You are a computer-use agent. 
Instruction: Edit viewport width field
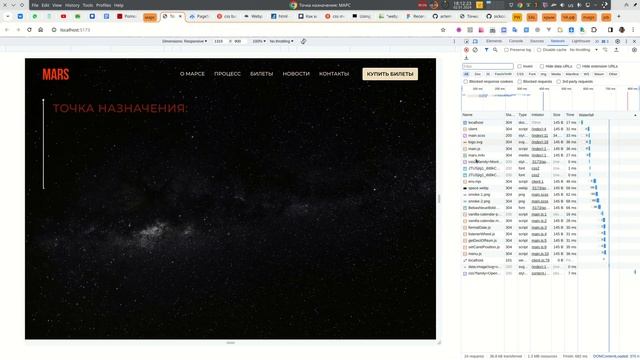tap(219, 41)
